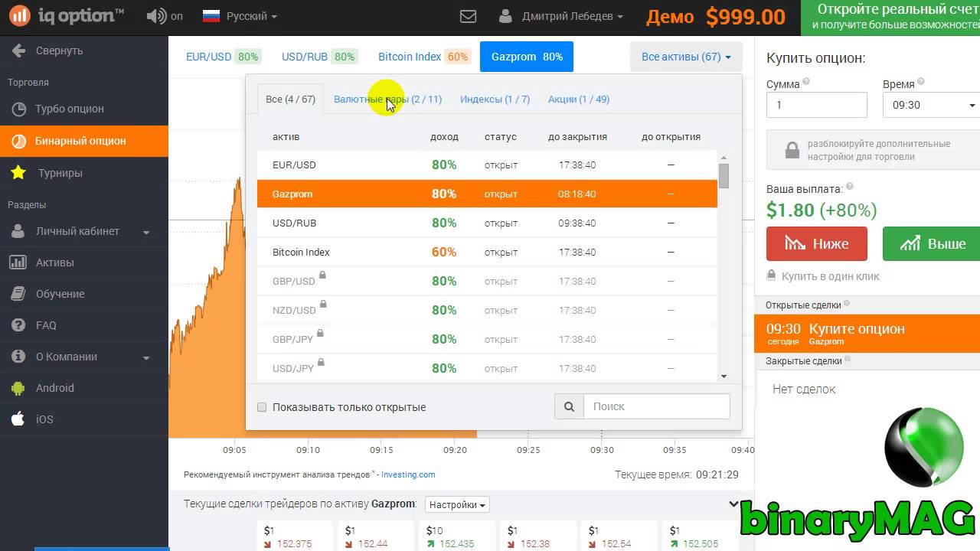
Task: Click the Бинарный опцион clock icon
Action: coord(19,141)
